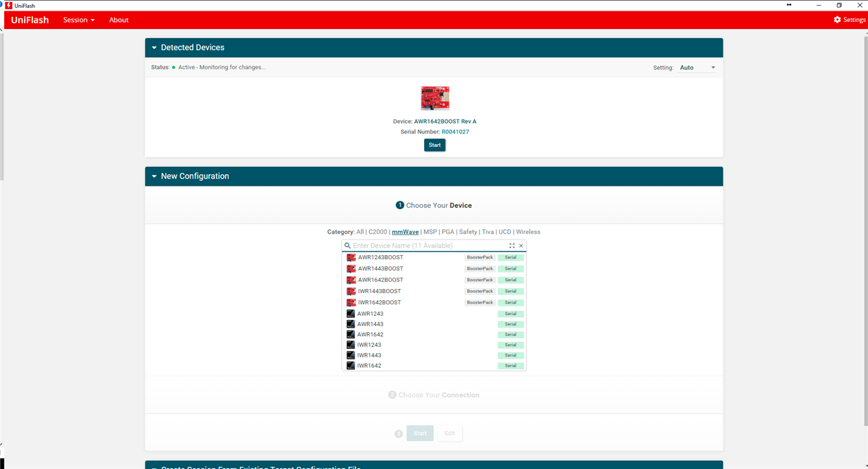Expand the device list with fullscreen icon
This screenshot has height=469, width=868.
pos(512,246)
